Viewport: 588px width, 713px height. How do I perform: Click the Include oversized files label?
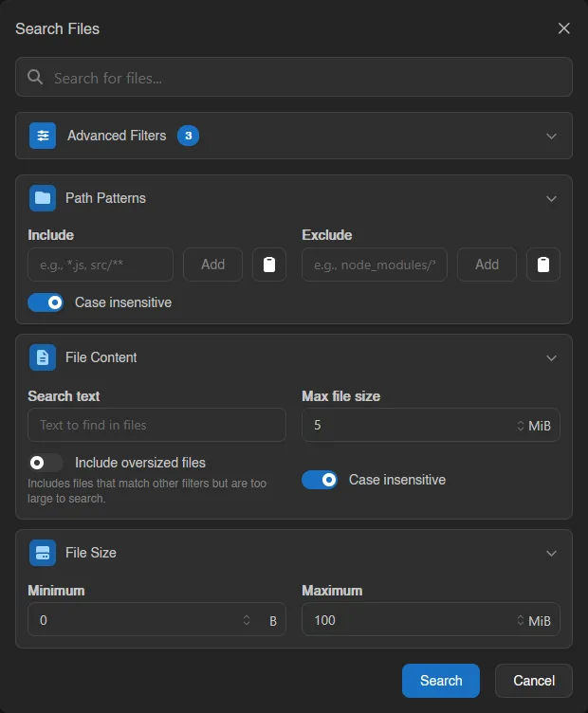140,463
